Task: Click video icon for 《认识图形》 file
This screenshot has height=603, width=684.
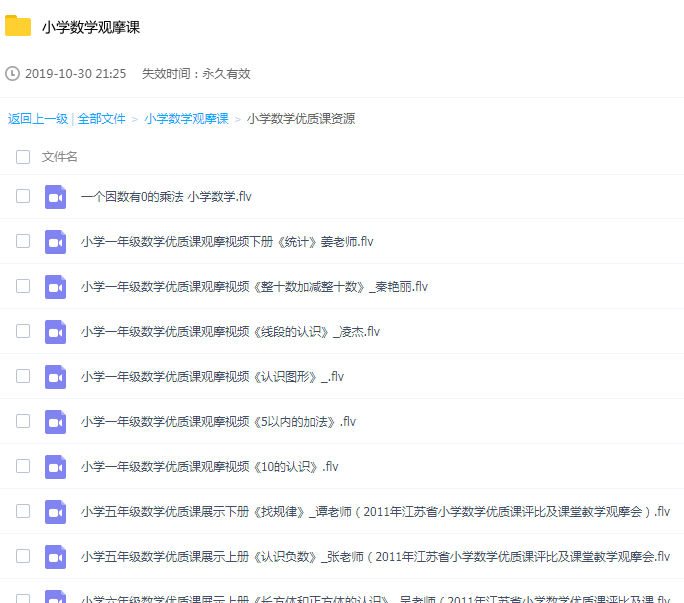Action: [55, 377]
